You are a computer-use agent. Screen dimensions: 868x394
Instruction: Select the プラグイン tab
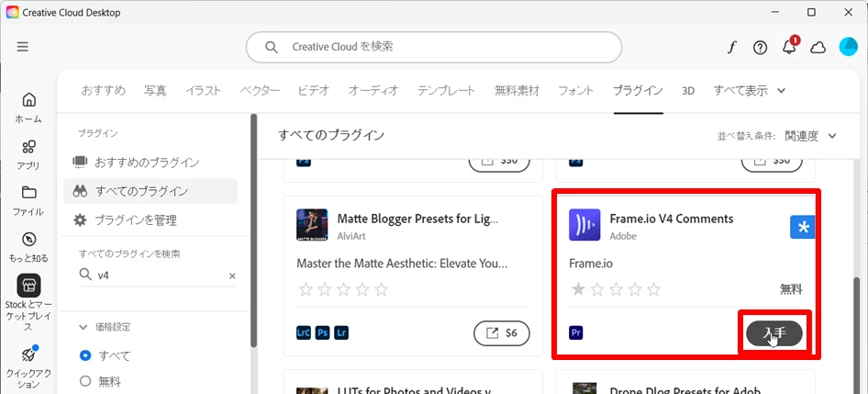pyautogui.click(x=638, y=91)
